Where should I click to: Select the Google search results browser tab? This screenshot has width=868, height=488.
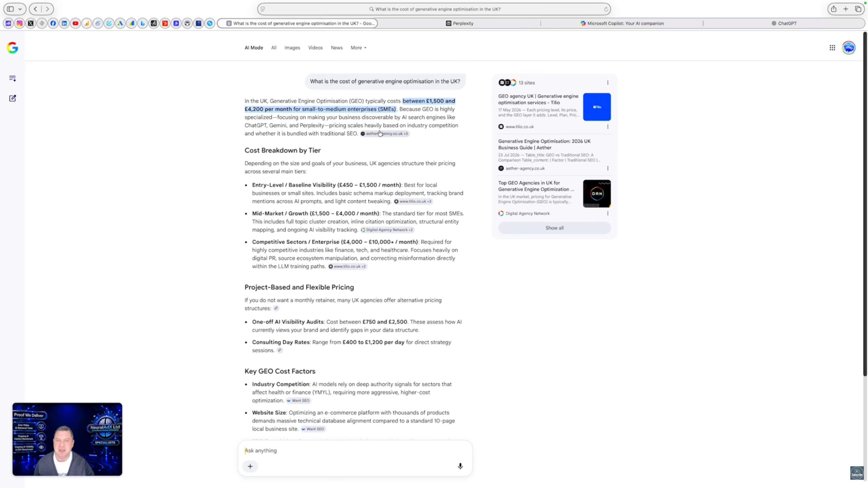[x=297, y=23]
